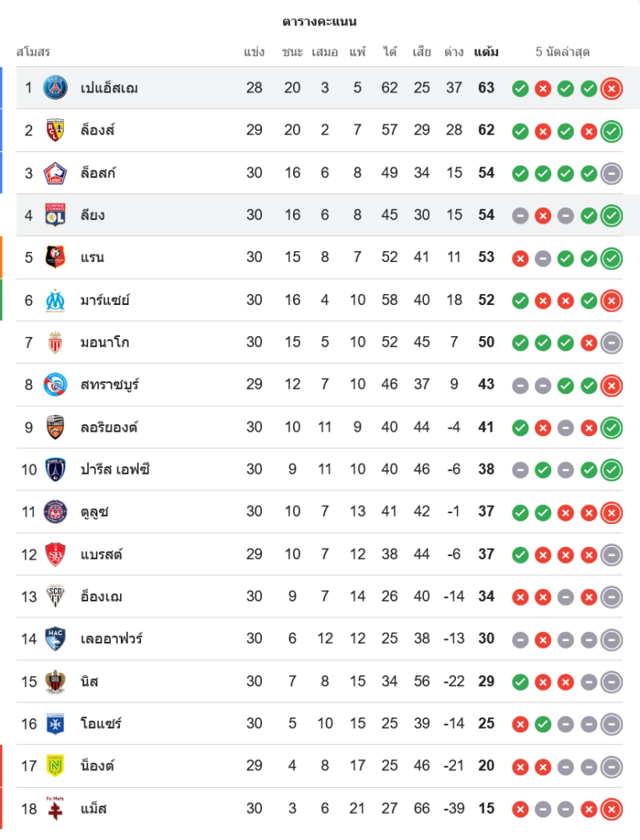Click the Monaco club crest

(55, 342)
